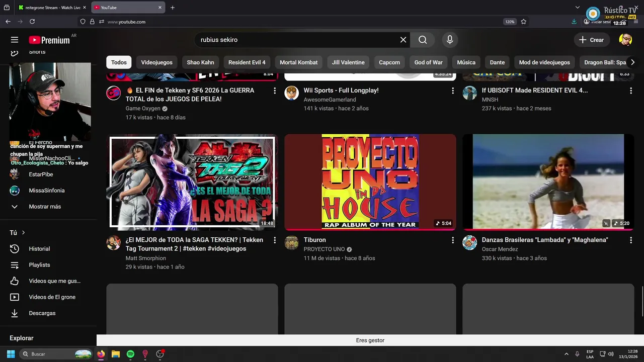Open the Wii Sports - Full Longplay title
644x362 pixels.
tap(341, 90)
